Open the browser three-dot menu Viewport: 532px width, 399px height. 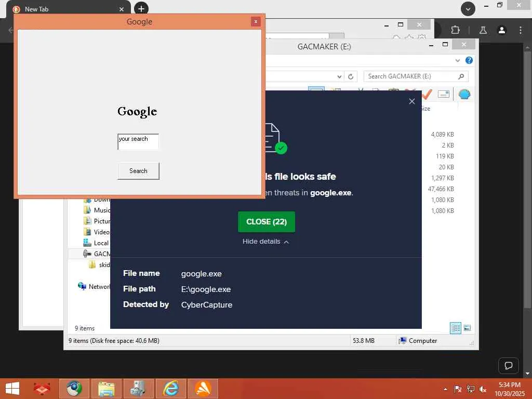[x=521, y=30]
